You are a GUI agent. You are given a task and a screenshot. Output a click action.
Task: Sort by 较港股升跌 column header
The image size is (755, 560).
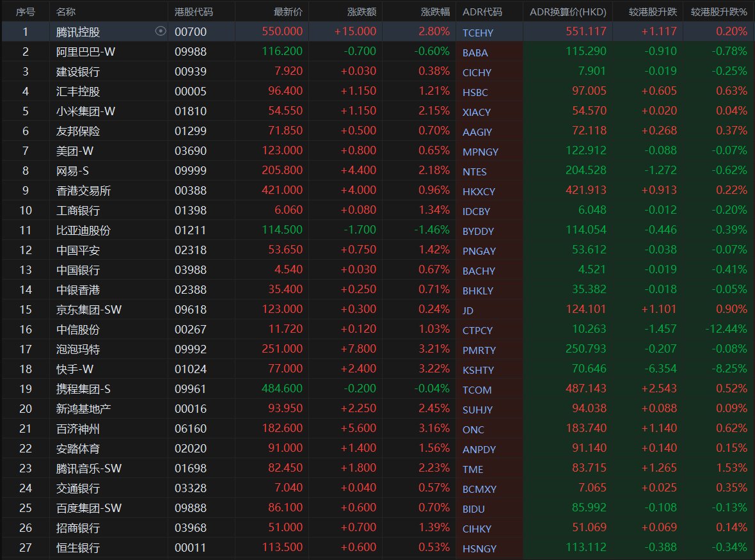[x=653, y=12]
